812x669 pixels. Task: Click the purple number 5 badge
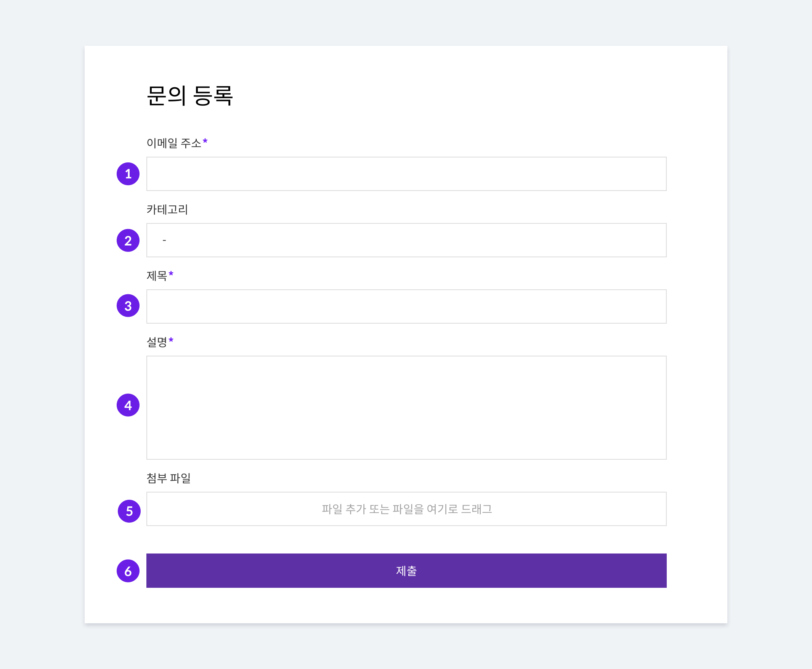point(129,511)
